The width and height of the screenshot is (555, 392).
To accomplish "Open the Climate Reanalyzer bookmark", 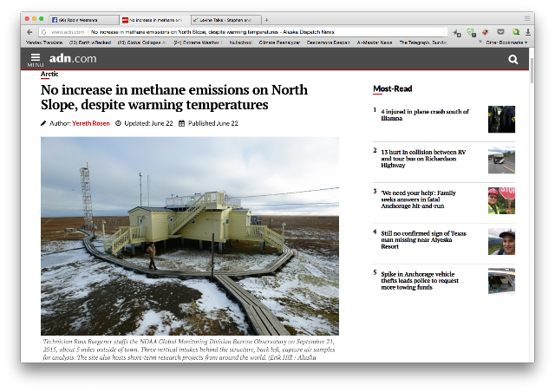I will pyautogui.click(x=279, y=42).
